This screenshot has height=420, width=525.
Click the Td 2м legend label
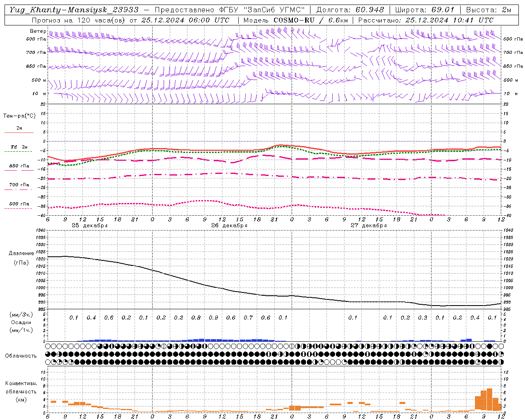click(x=19, y=147)
